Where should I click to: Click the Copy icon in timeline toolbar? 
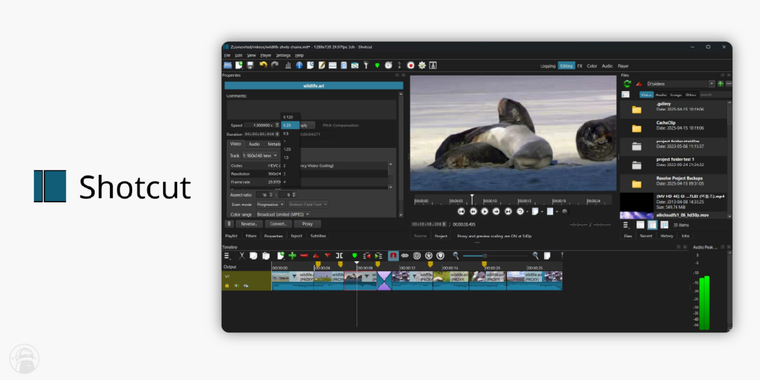pyautogui.click(x=253, y=255)
